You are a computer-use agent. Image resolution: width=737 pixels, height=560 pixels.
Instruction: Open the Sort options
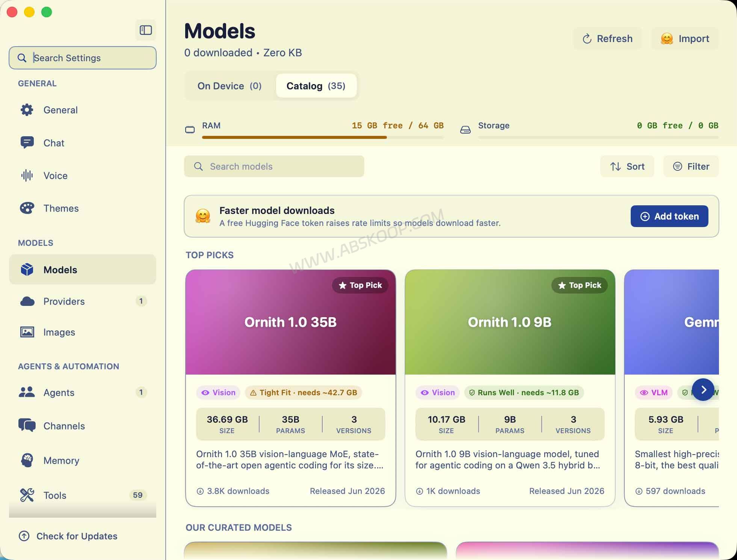tap(627, 166)
